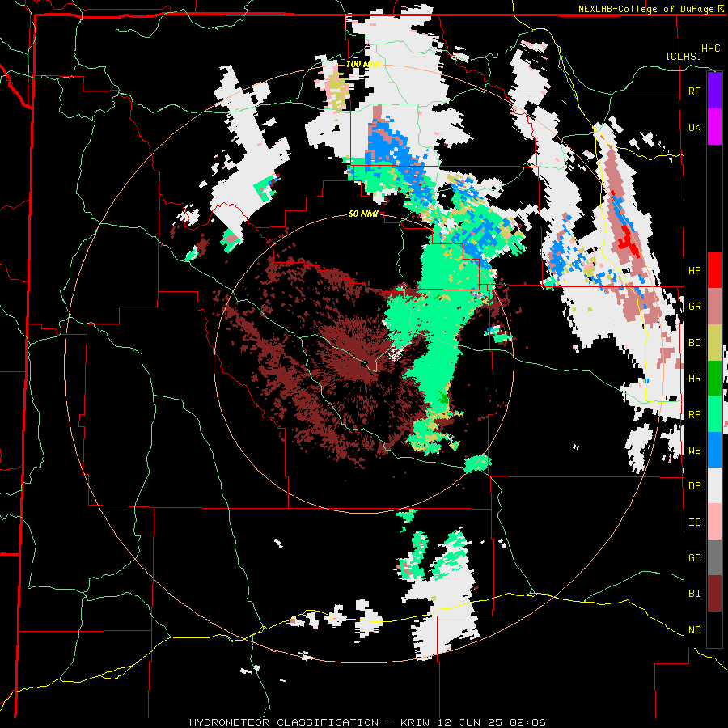This screenshot has width=728, height=728.
Task: Select the white DS dry snow swatch
Action: click(714, 485)
